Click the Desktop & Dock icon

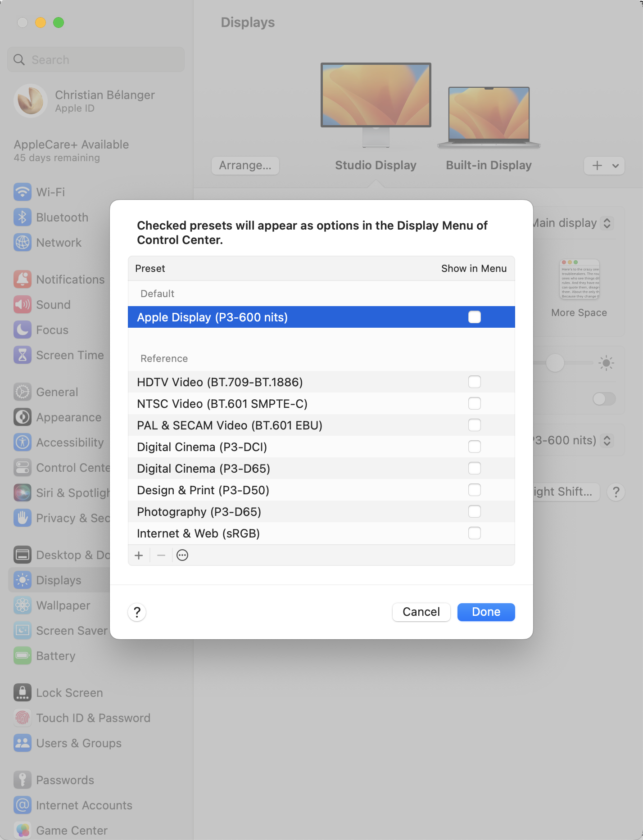click(23, 555)
